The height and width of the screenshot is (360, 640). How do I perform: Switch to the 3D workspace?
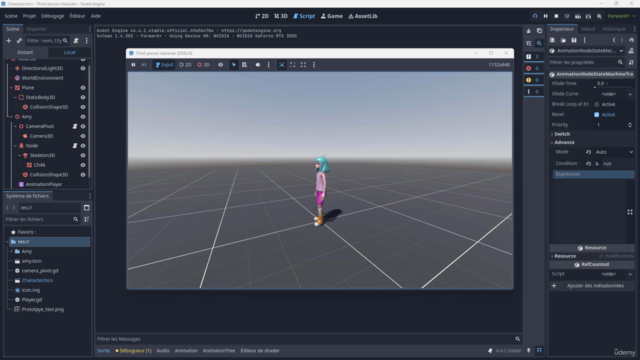pyautogui.click(x=281, y=16)
